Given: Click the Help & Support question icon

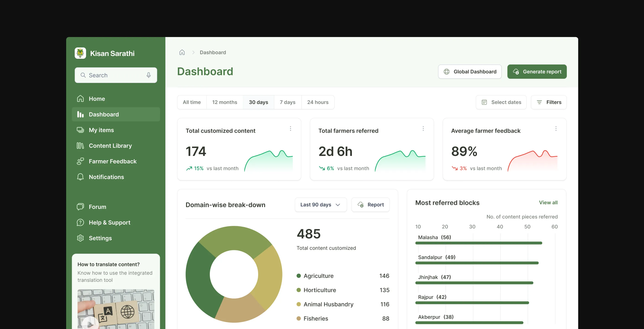Looking at the screenshot, I should (x=80, y=223).
